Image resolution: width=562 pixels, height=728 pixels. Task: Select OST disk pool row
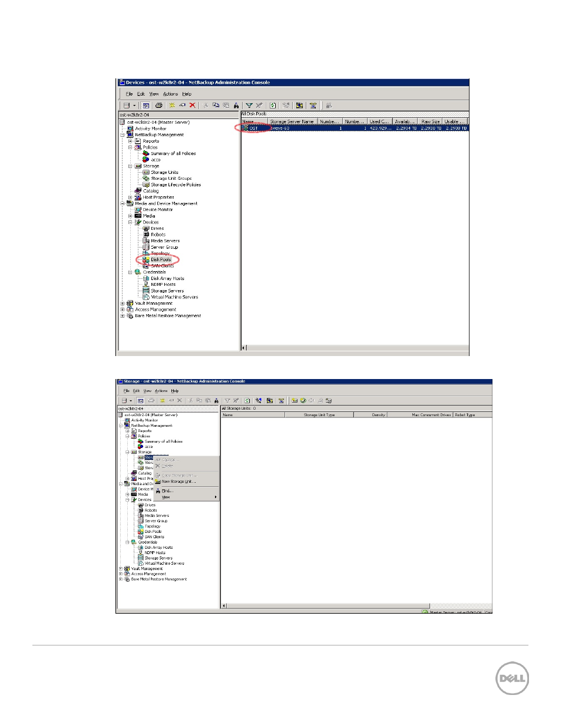pyautogui.click(x=355, y=128)
